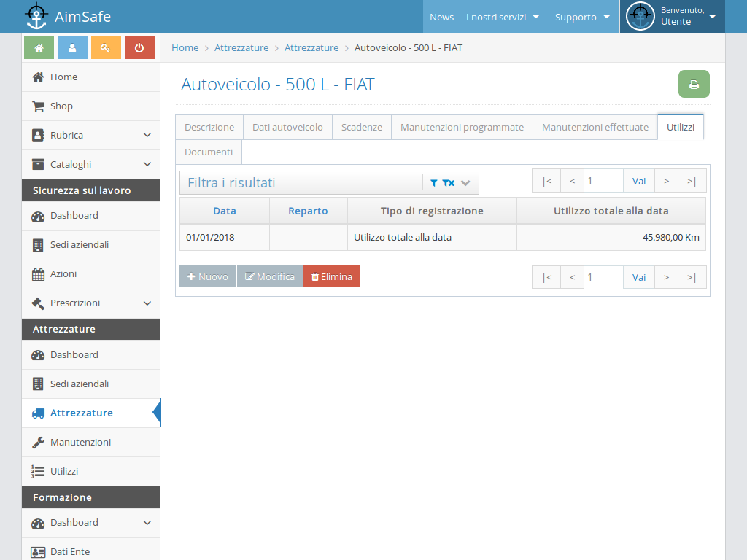Viewport: 747px width, 560px height.
Task: Click the 45.980,00 Km value cell
Action: click(x=611, y=237)
